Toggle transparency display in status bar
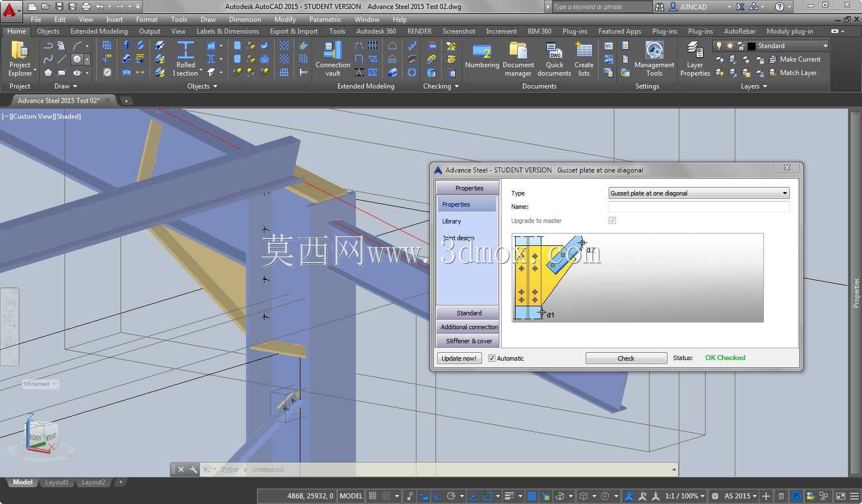Viewport: 862px width, 504px height. [x=532, y=496]
